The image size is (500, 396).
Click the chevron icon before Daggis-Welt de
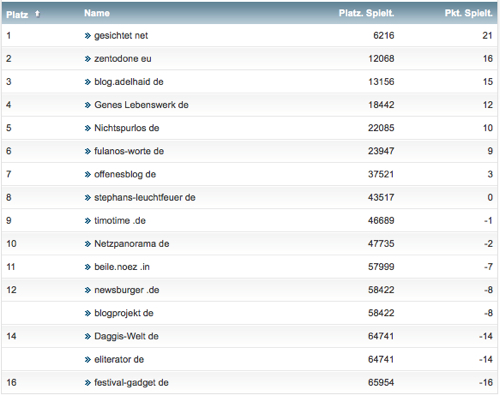pyautogui.click(x=88, y=336)
